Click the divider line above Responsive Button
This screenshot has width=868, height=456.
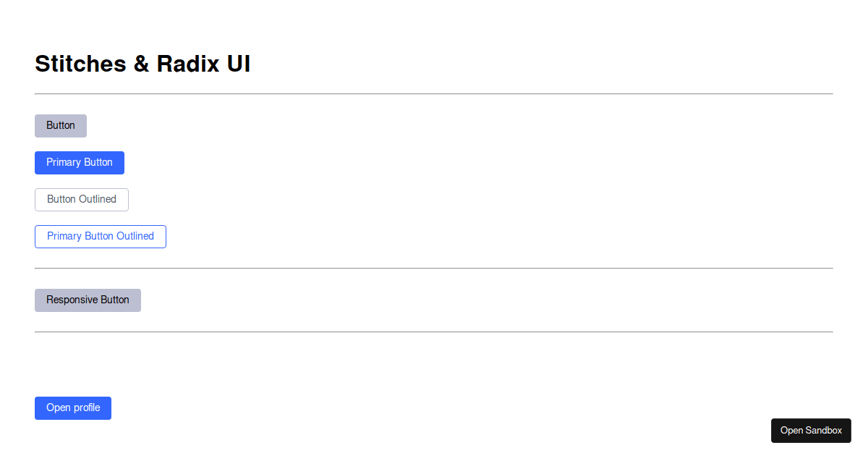pyautogui.click(x=434, y=269)
